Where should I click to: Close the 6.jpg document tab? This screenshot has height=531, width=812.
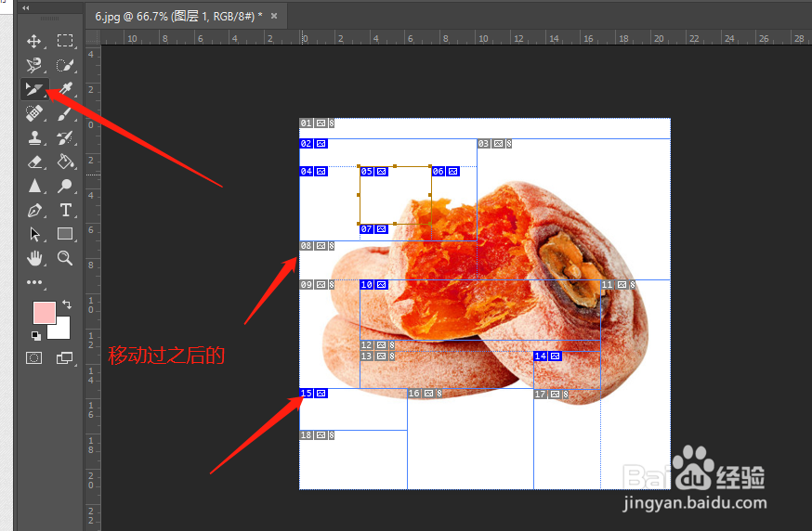[274, 16]
